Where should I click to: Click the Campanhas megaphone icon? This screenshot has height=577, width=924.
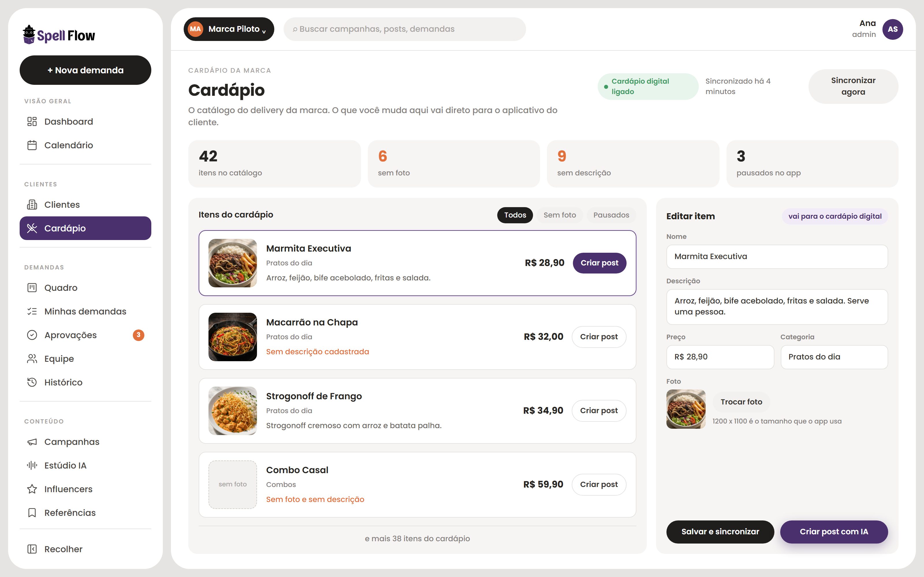point(32,442)
